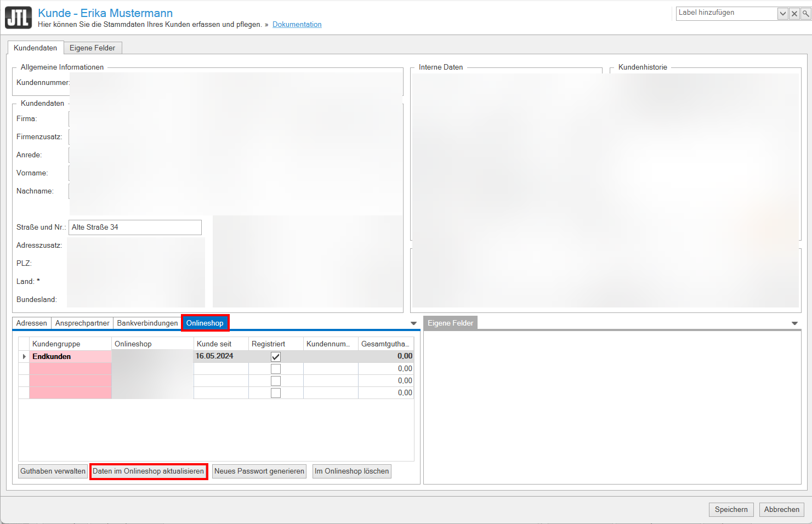
Task: Click row indicator arrow beside Endkunden
Action: (24, 357)
